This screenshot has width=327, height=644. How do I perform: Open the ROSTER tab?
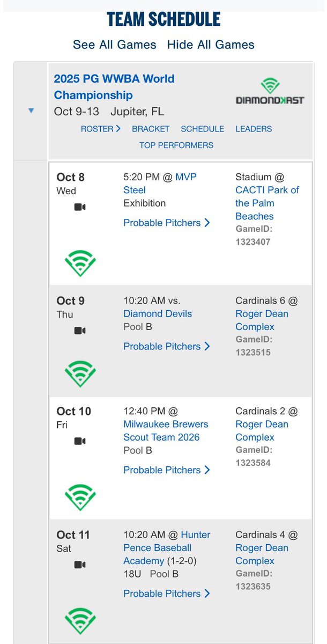(100, 129)
